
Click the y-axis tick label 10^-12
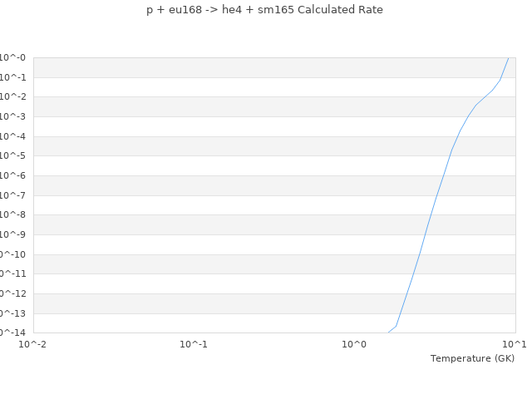12,293
